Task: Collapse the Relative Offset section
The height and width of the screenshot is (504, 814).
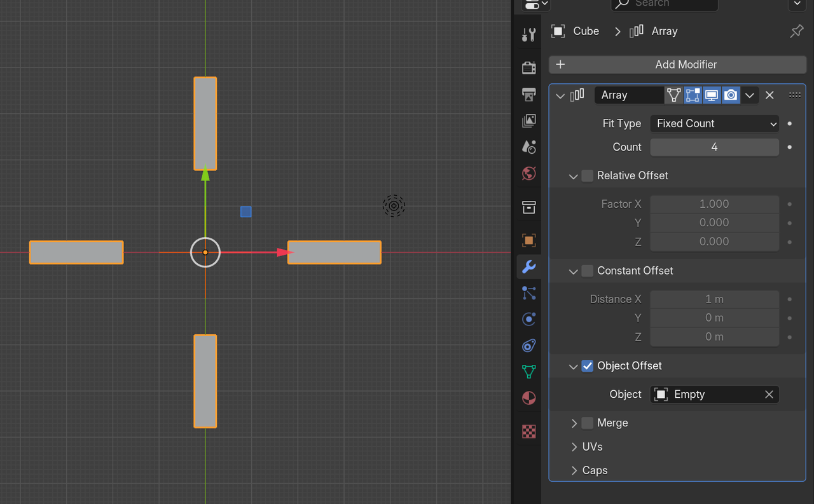Action: coord(573,176)
